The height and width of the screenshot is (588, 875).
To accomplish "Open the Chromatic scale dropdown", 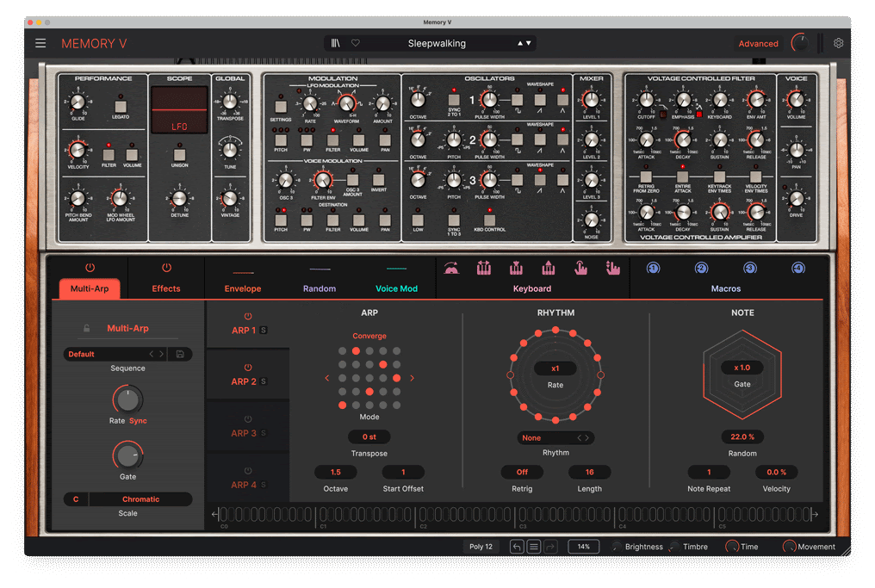I will pyautogui.click(x=140, y=499).
